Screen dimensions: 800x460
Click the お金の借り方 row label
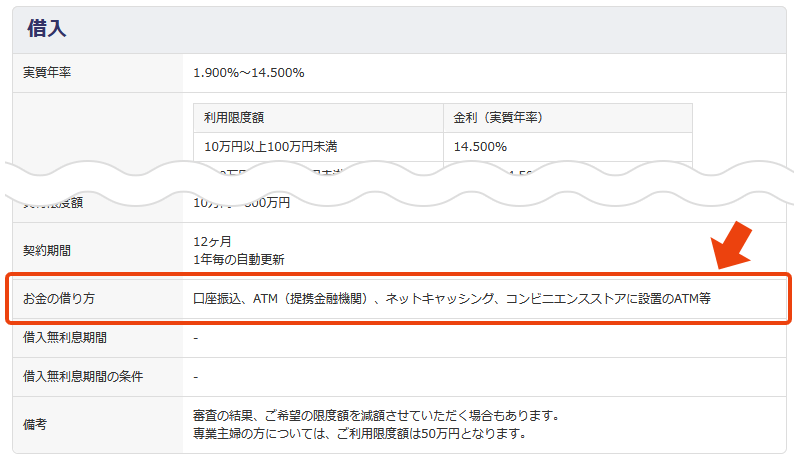tap(59, 298)
